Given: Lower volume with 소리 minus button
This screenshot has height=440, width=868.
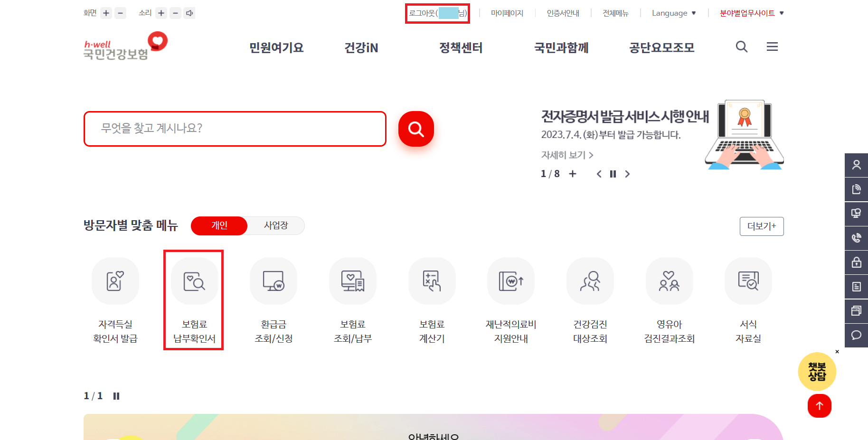Looking at the screenshot, I should tap(175, 13).
